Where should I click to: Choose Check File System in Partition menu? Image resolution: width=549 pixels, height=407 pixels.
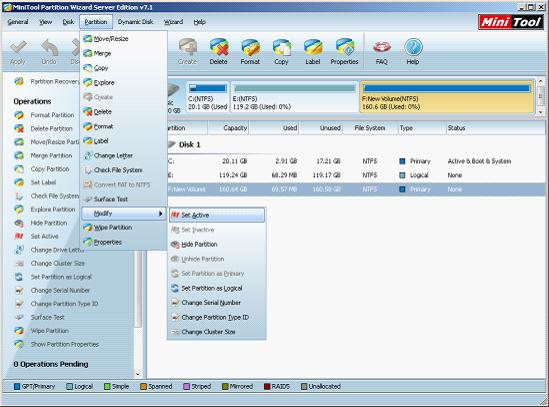pyautogui.click(x=124, y=170)
